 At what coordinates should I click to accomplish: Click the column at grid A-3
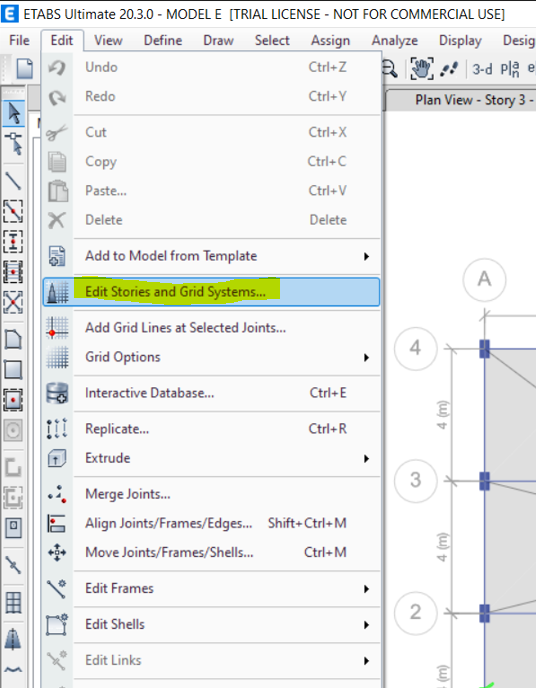[484, 481]
